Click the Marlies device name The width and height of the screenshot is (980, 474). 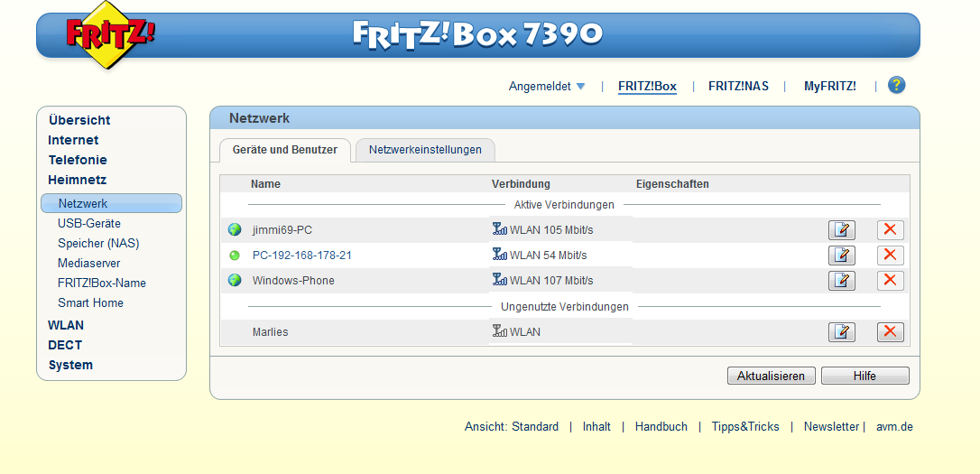pos(270,332)
